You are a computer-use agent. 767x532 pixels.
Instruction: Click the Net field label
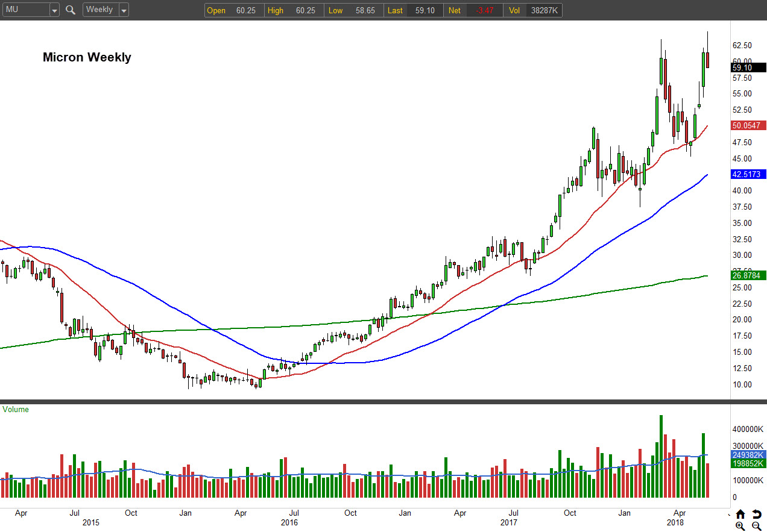coord(455,10)
